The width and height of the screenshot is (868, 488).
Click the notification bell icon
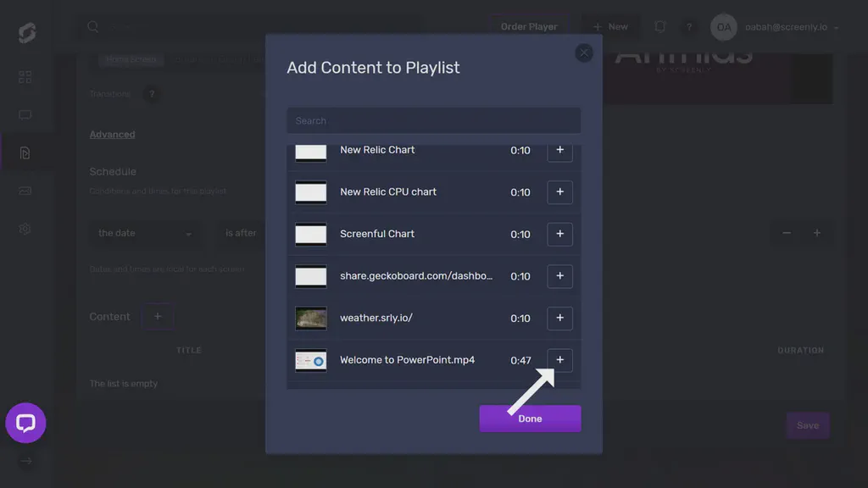coord(659,26)
